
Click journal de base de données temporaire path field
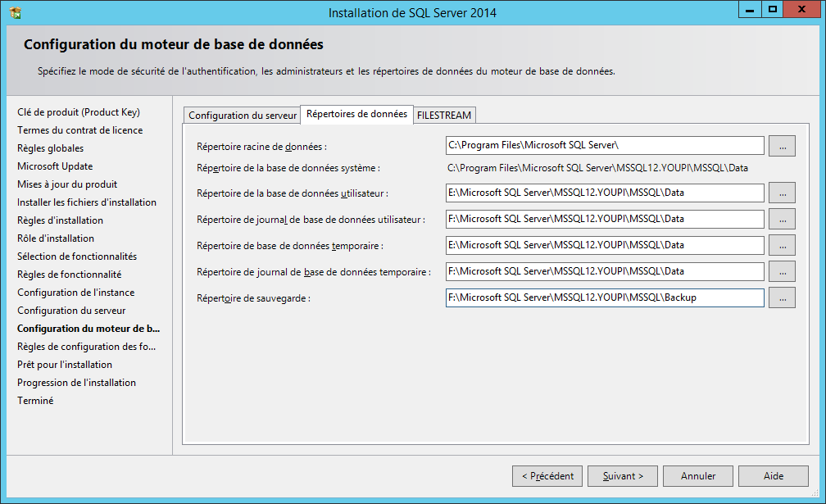[x=605, y=272]
